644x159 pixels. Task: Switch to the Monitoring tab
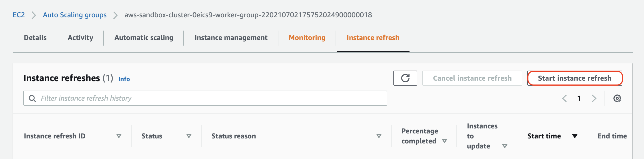tap(307, 38)
